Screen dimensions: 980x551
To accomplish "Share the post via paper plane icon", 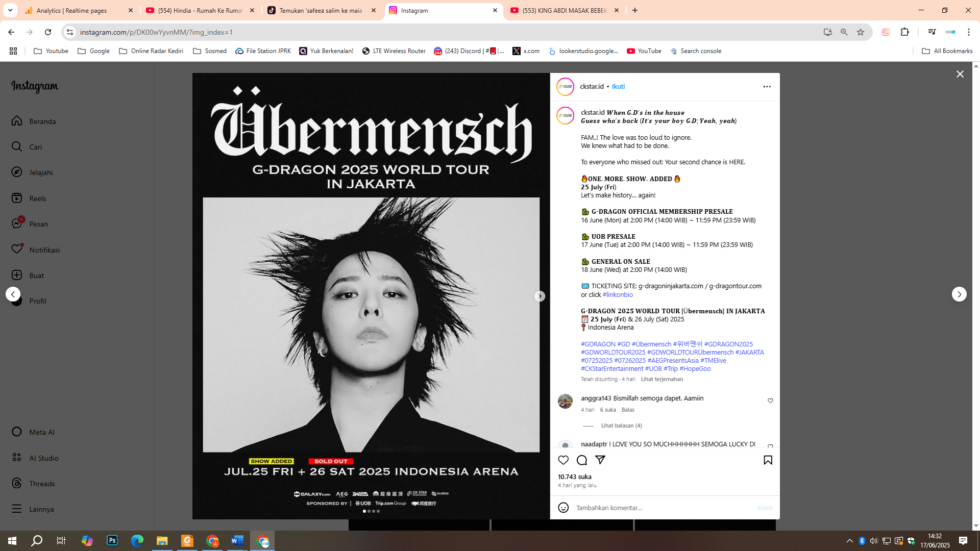I will click(x=600, y=460).
